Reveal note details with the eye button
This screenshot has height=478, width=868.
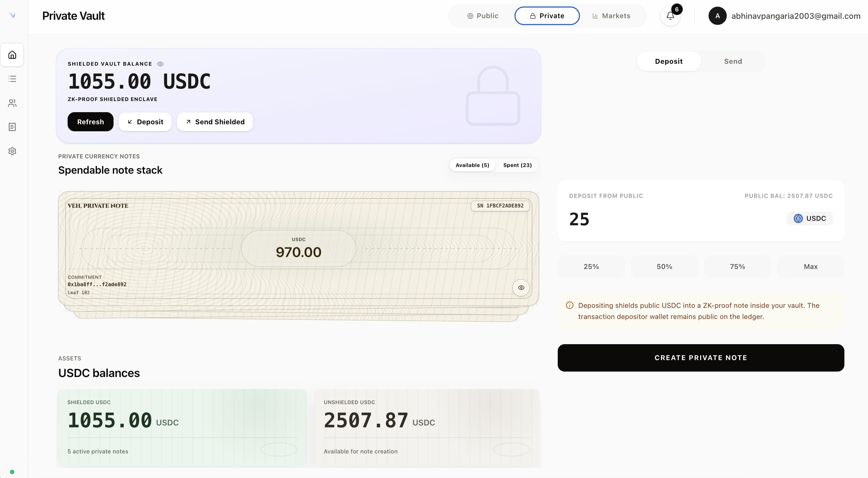pyautogui.click(x=521, y=288)
